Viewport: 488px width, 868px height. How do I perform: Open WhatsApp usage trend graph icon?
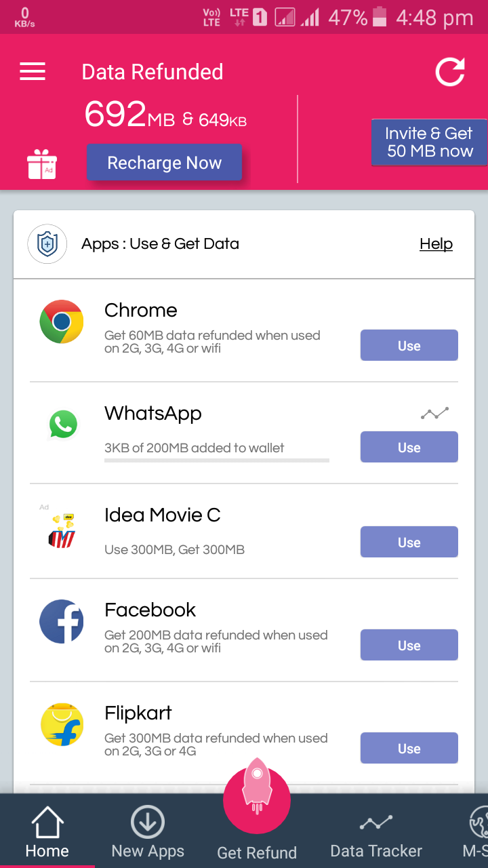pos(434,413)
